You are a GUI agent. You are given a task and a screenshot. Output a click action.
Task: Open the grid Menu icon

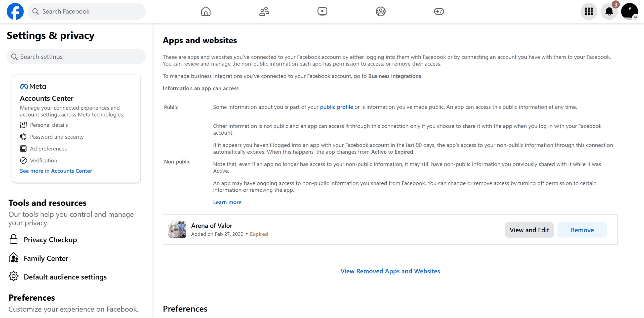[589, 11]
